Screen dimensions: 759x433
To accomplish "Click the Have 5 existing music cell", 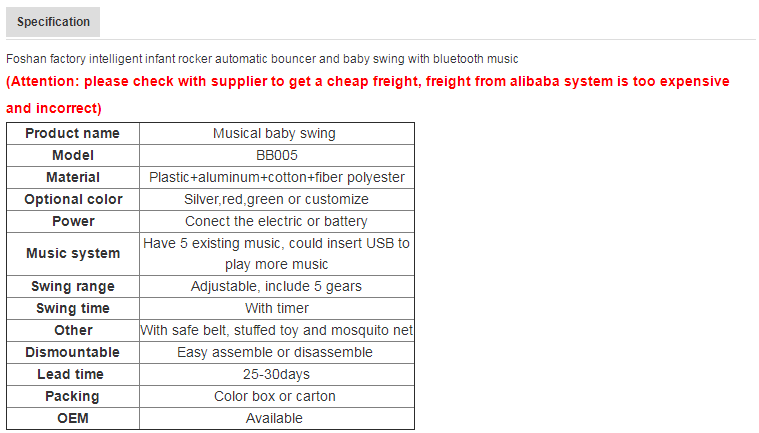I will click(276, 254).
